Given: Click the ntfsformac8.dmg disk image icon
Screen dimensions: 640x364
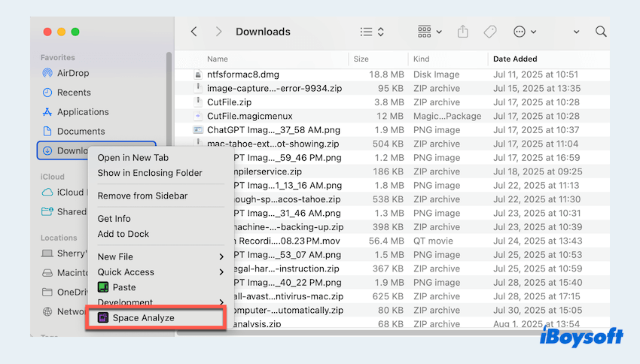Looking at the screenshot, I should pyautogui.click(x=198, y=74).
